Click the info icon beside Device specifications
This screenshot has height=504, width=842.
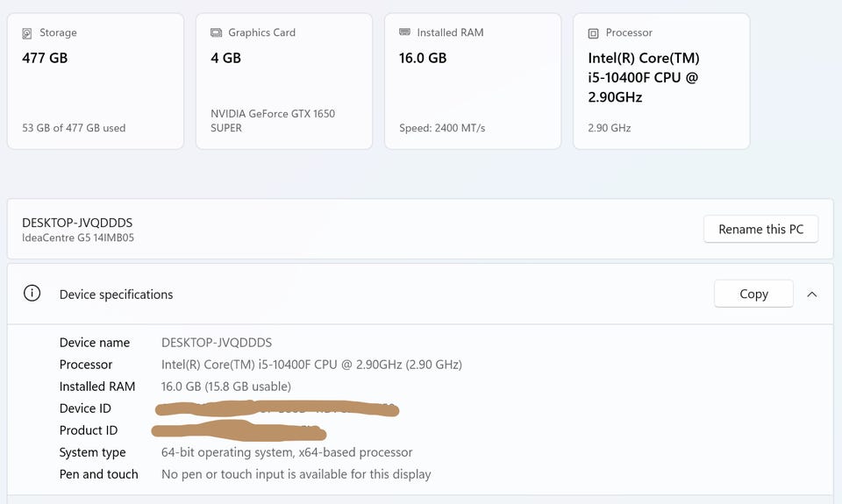pyautogui.click(x=32, y=294)
